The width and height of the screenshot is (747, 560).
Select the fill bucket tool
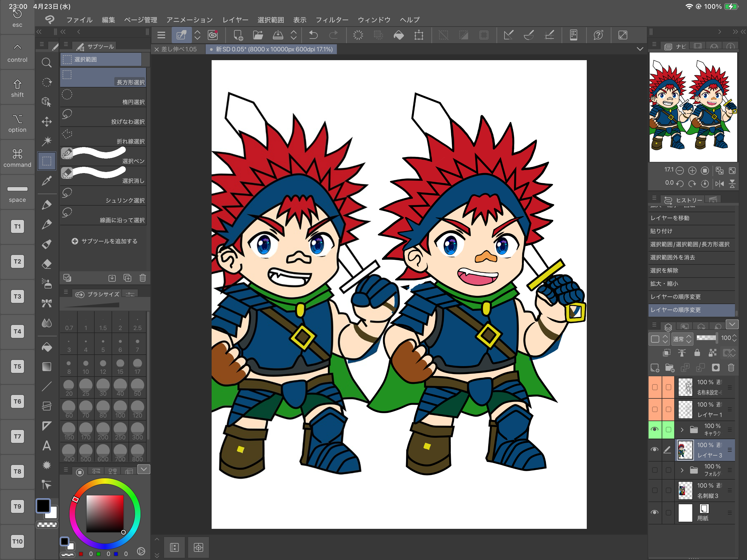(46, 347)
